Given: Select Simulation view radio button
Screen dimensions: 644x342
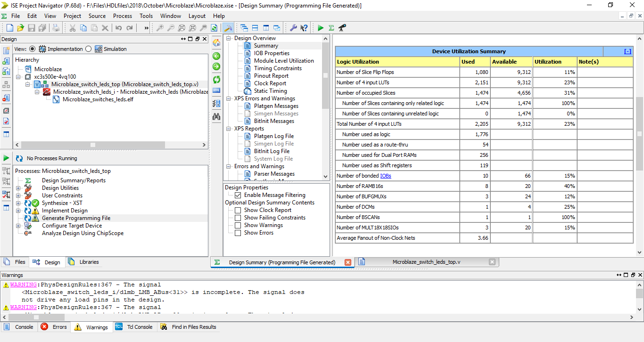Looking at the screenshot, I should click(89, 49).
